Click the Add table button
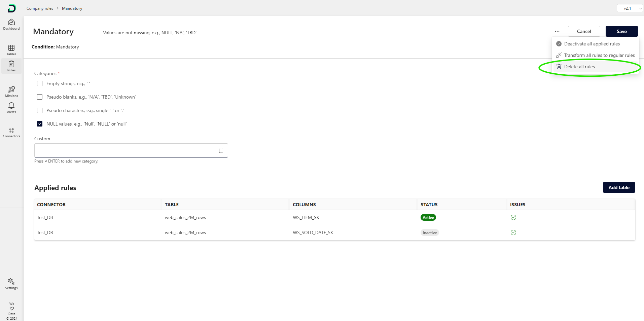 pyautogui.click(x=619, y=187)
